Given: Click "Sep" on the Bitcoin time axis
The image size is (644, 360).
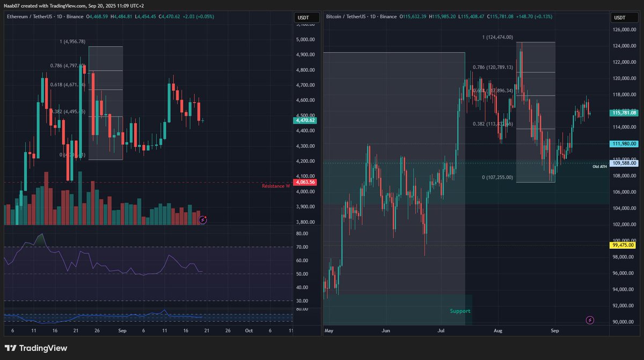Looking at the screenshot, I should [x=555, y=331].
